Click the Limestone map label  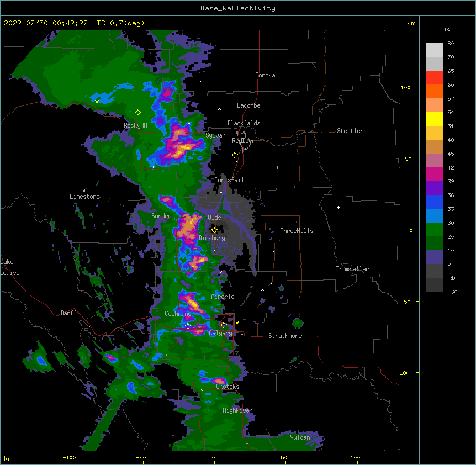[x=84, y=197]
